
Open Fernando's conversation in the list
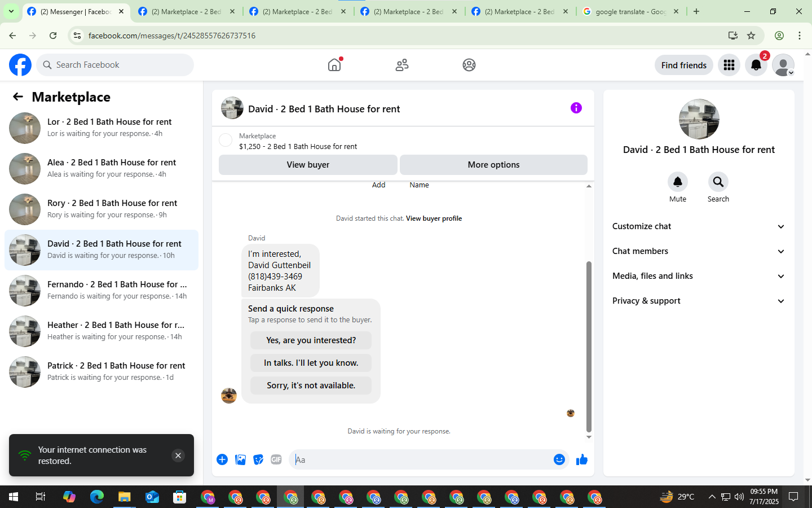point(101,290)
